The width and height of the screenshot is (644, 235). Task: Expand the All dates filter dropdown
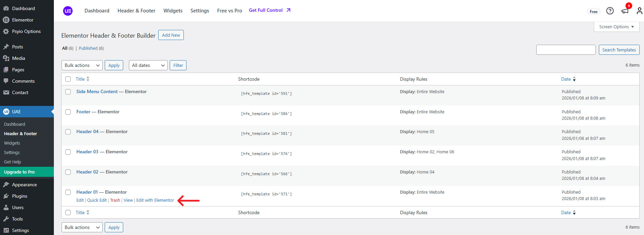(x=148, y=65)
